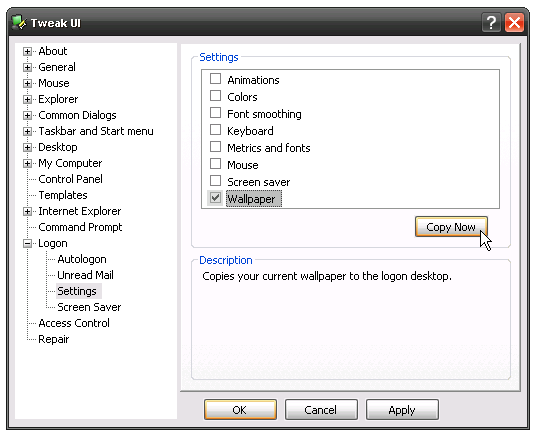This screenshot has height=436, width=536.
Task: Uncheck the Wallpaper checkbox
Action: tap(215, 198)
